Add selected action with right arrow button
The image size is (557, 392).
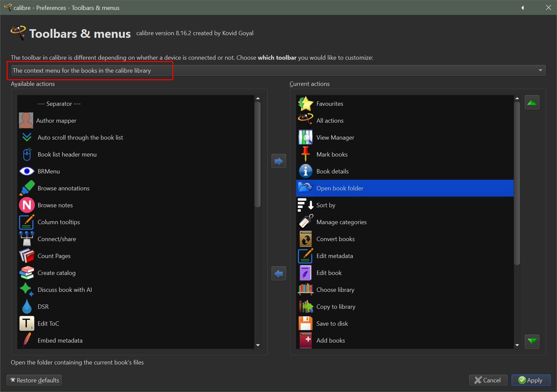(x=279, y=161)
